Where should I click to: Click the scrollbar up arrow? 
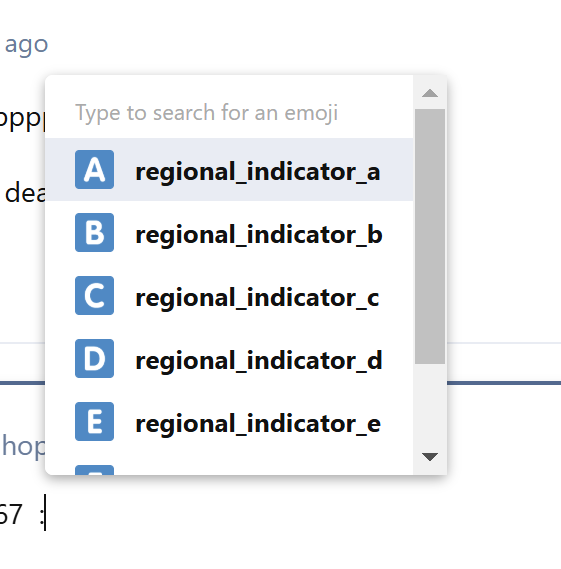[430, 93]
